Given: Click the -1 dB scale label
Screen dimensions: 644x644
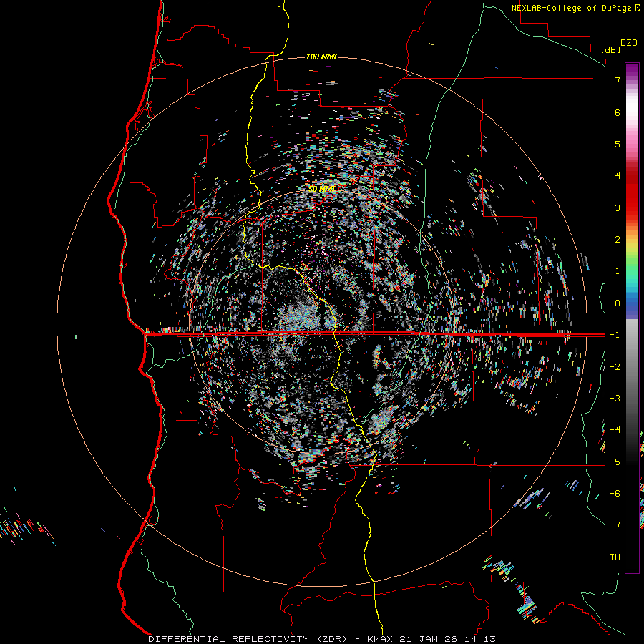Looking at the screenshot, I should pyautogui.click(x=615, y=335).
